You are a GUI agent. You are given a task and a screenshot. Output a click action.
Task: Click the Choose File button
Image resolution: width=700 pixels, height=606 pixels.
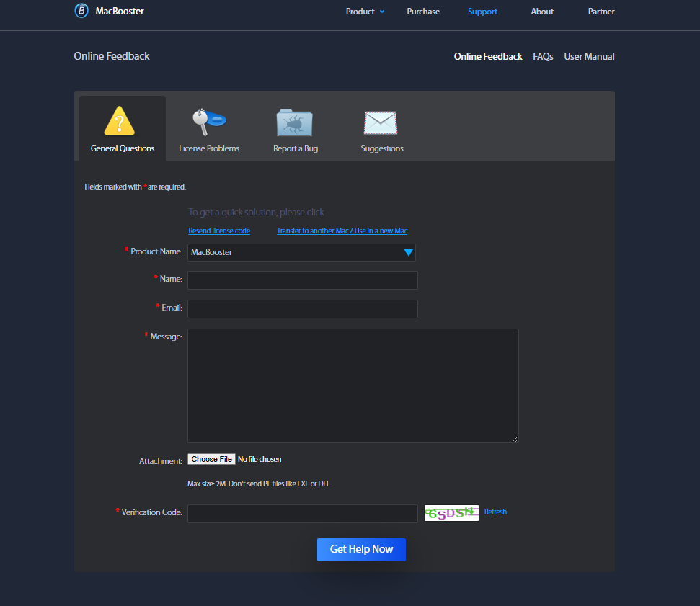click(212, 459)
